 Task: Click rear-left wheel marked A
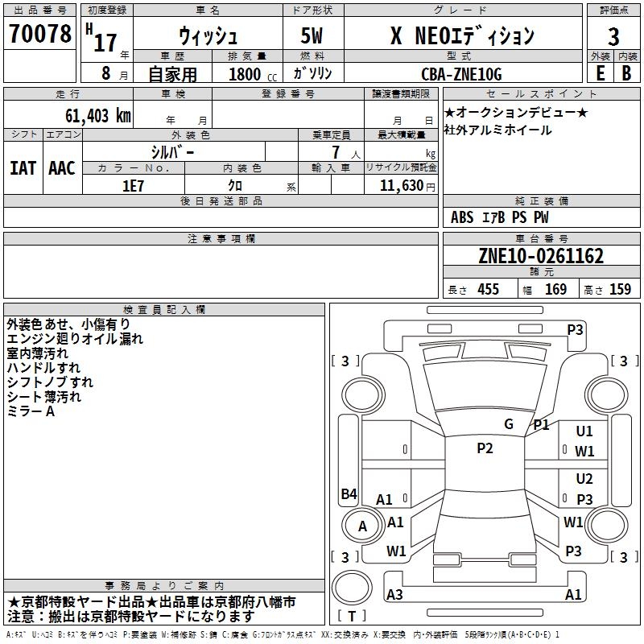click(363, 526)
